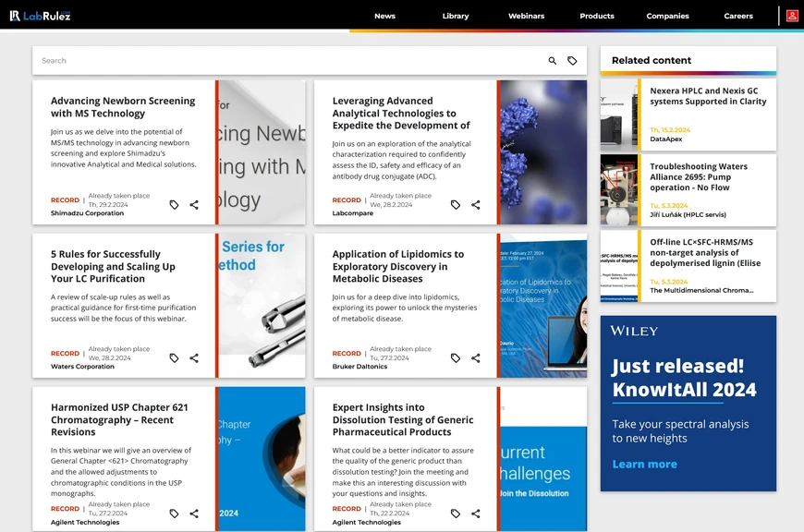The height and width of the screenshot is (532, 804).
Task: Navigate to Careers
Action: pos(738,16)
